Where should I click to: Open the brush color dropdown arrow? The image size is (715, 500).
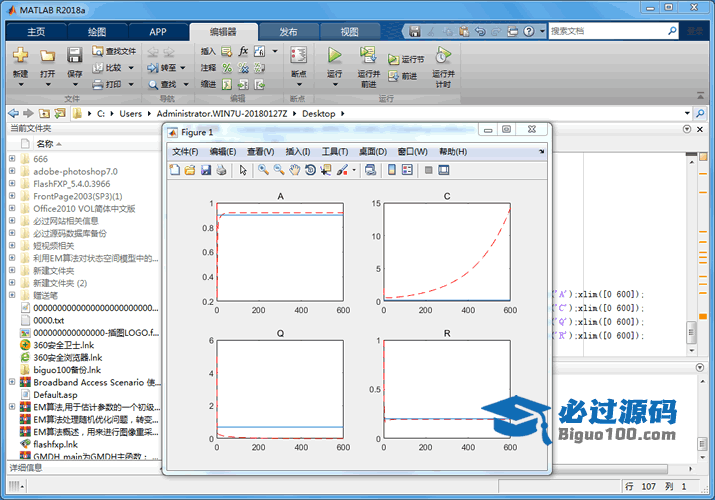coord(354,170)
